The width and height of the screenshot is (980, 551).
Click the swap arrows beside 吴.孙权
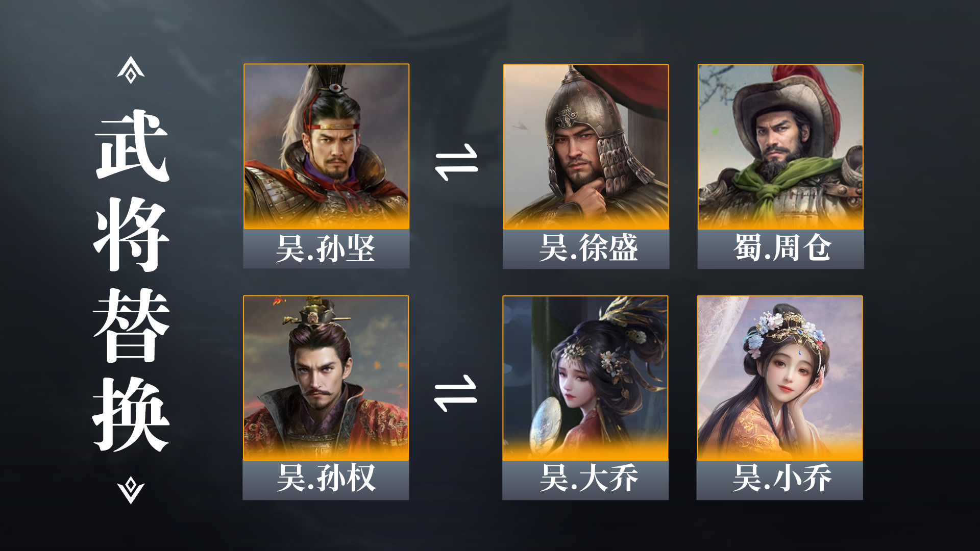pyautogui.click(x=455, y=393)
